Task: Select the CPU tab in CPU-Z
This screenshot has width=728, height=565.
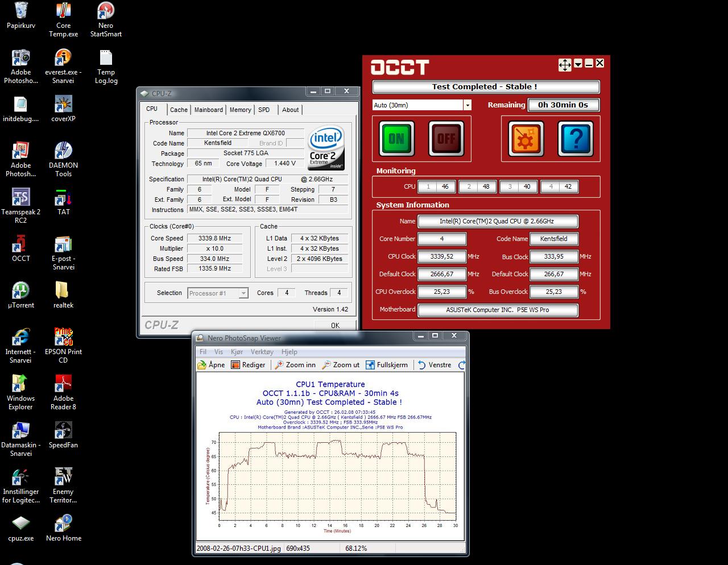Action: (x=152, y=109)
